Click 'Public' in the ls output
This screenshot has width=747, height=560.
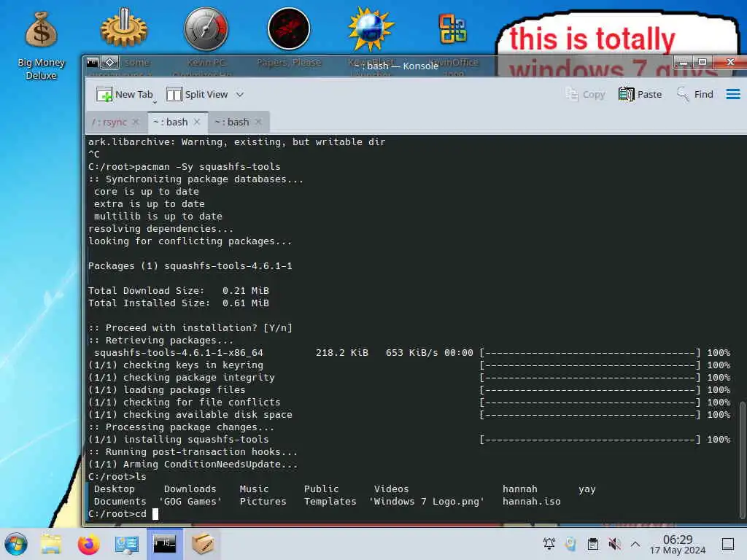[x=321, y=489]
